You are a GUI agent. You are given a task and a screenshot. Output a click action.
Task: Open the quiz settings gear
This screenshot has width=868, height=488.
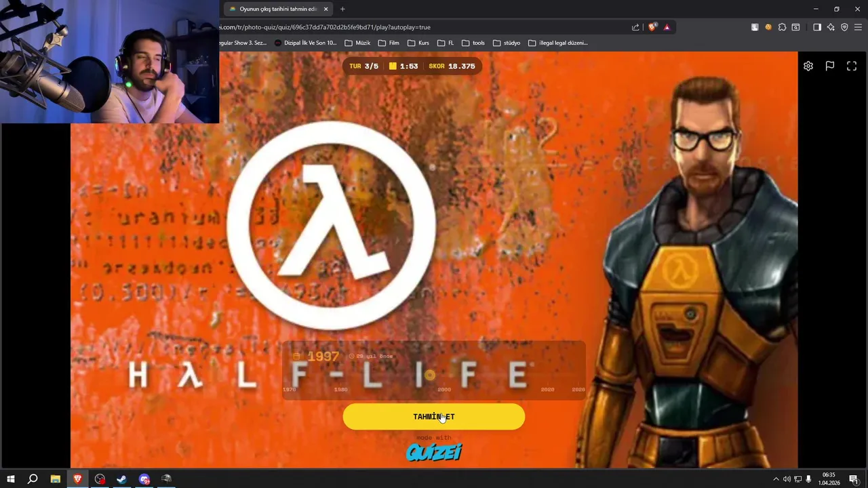tap(808, 66)
